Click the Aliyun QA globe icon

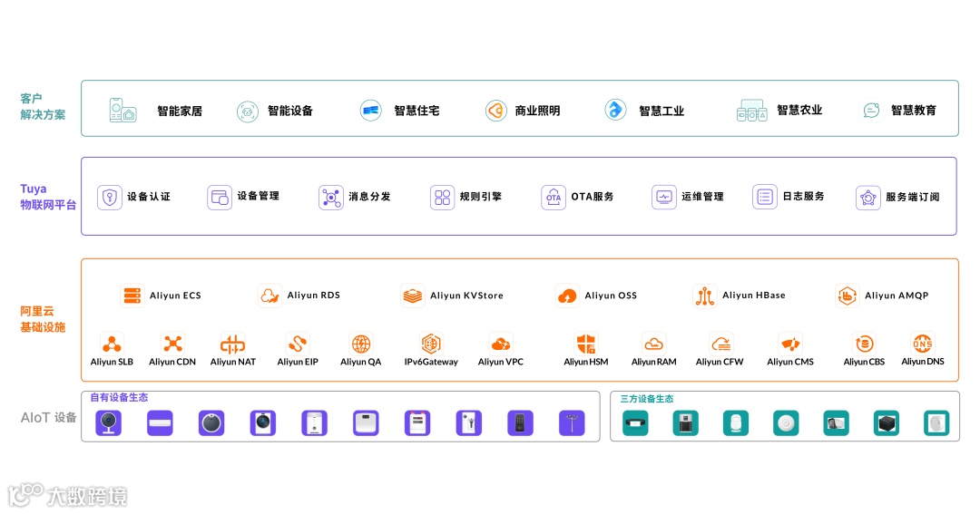tap(360, 344)
